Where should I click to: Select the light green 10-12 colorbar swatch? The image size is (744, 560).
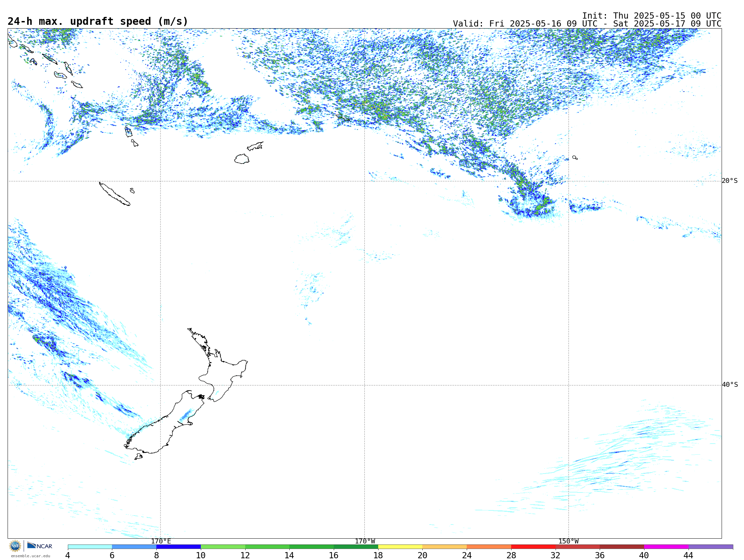(x=223, y=547)
